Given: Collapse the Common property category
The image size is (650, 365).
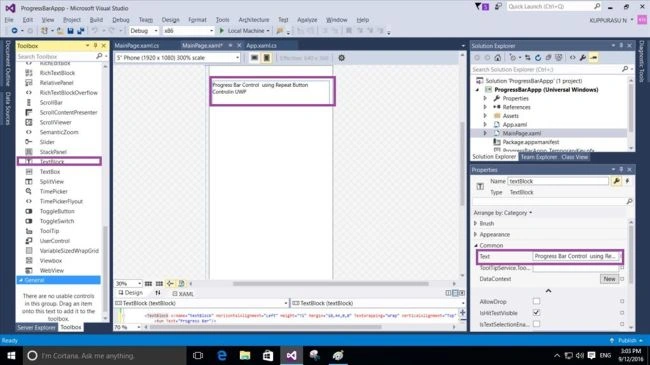Looking at the screenshot, I should coord(475,246).
